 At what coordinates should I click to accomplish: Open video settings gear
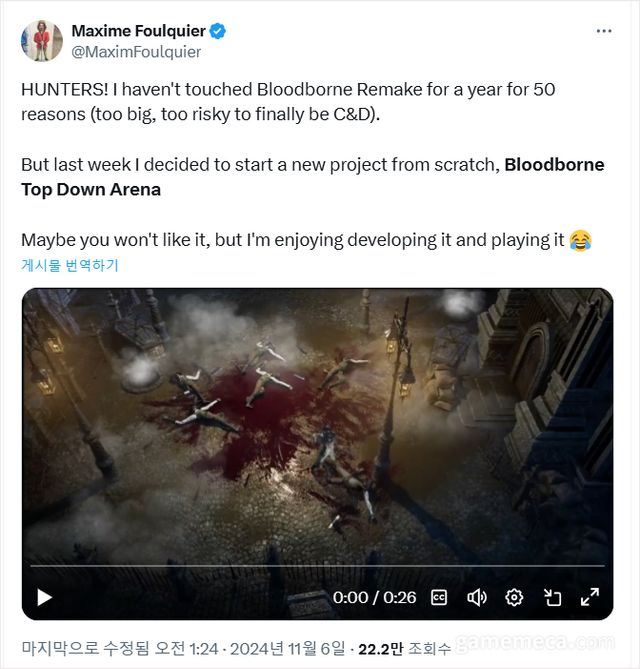514,597
